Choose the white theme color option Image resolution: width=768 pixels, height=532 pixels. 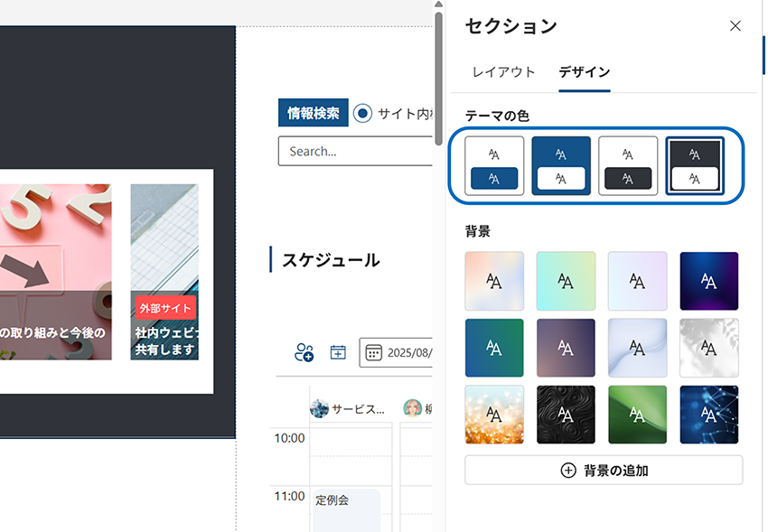click(494, 166)
